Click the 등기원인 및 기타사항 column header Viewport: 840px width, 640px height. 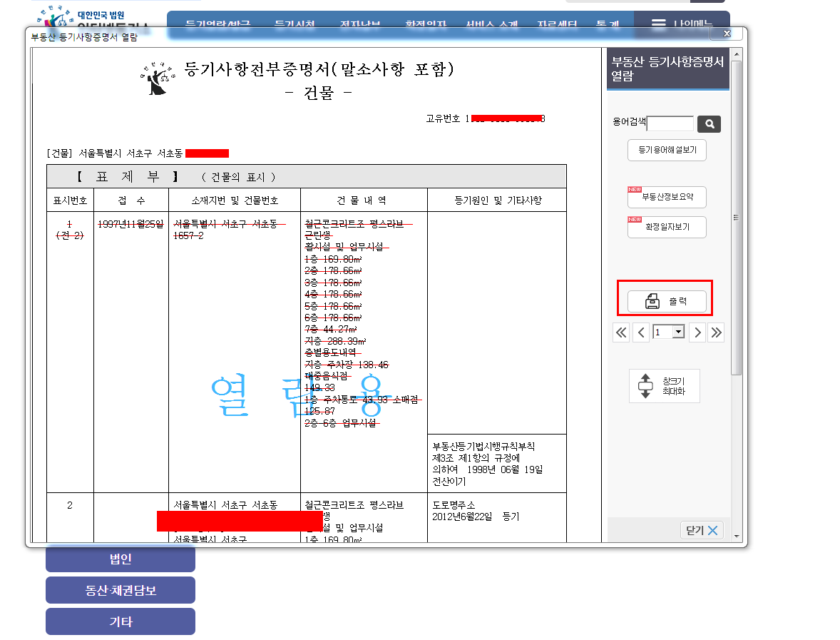click(x=498, y=200)
